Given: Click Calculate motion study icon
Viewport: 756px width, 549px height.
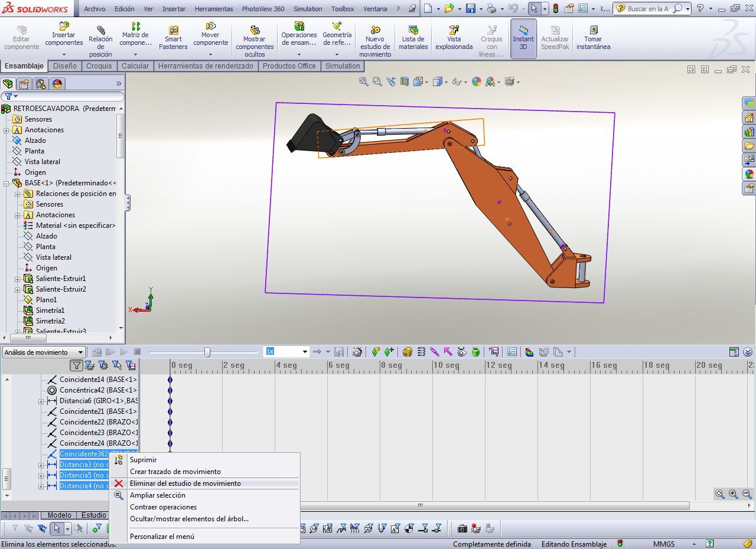Looking at the screenshot, I should coord(97,352).
